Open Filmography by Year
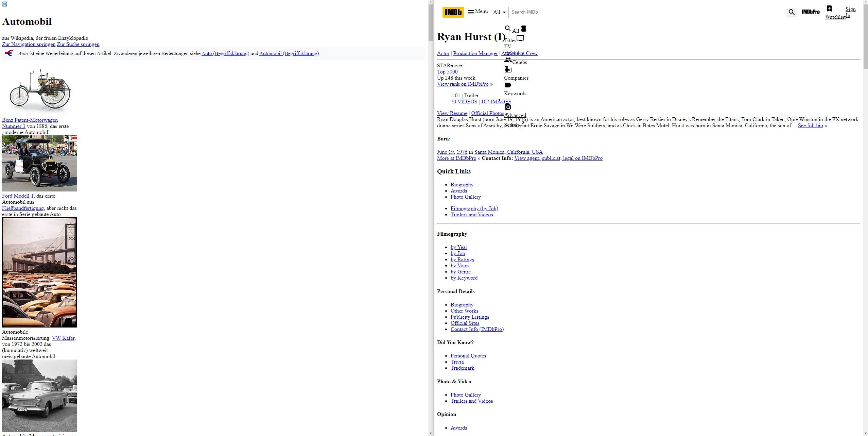Image resolution: width=868 pixels, height=436 pixels. click(x=459, y=247)
